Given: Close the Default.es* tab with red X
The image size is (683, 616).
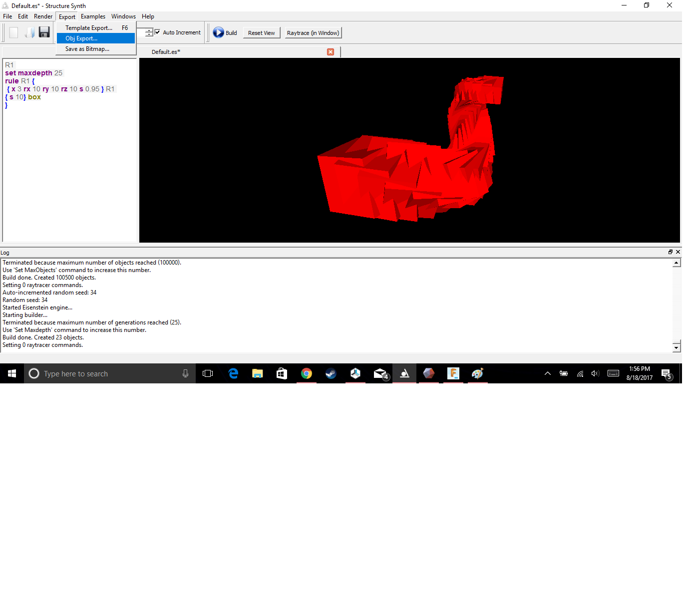Looking at the screenshot, I should pyautogui.click(x=331, y=52).
